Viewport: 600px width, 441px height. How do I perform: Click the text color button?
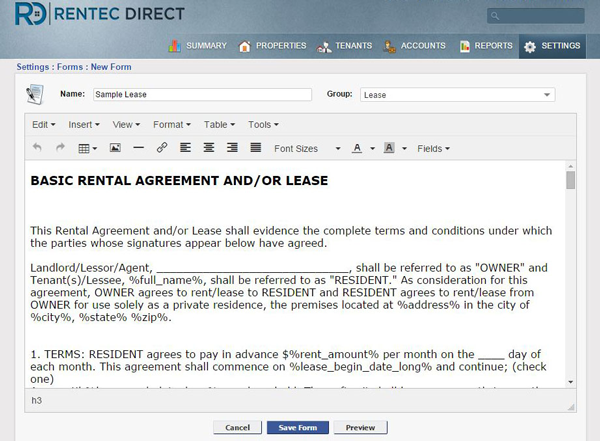[357, 148]
